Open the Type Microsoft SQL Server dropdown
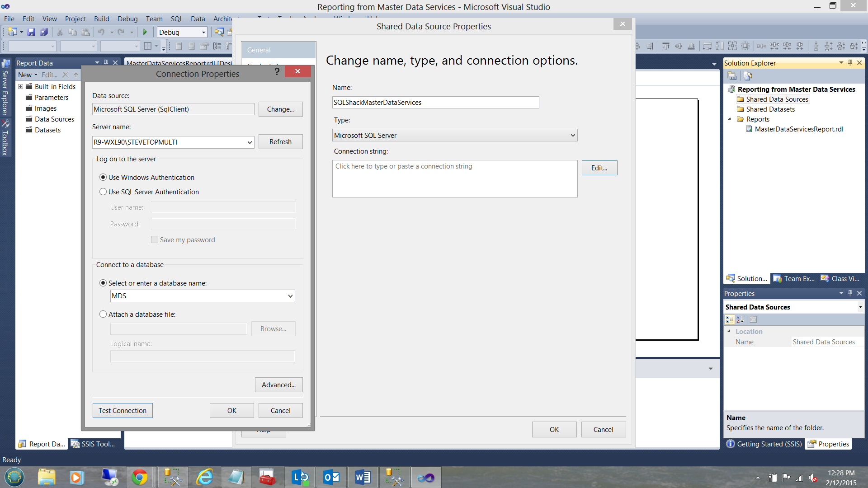 [x=573, y=135]
